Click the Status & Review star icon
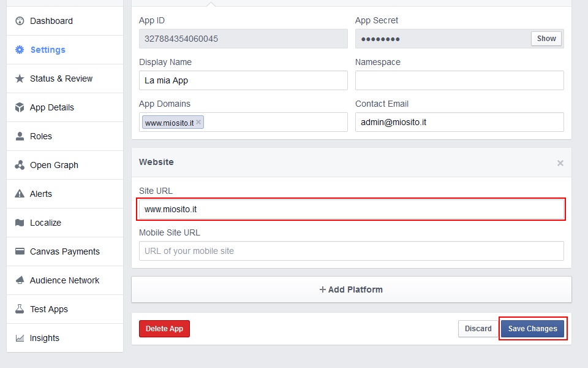Viewport: 588px width, 368px height. pyautogui.click(x=20, y=79)
